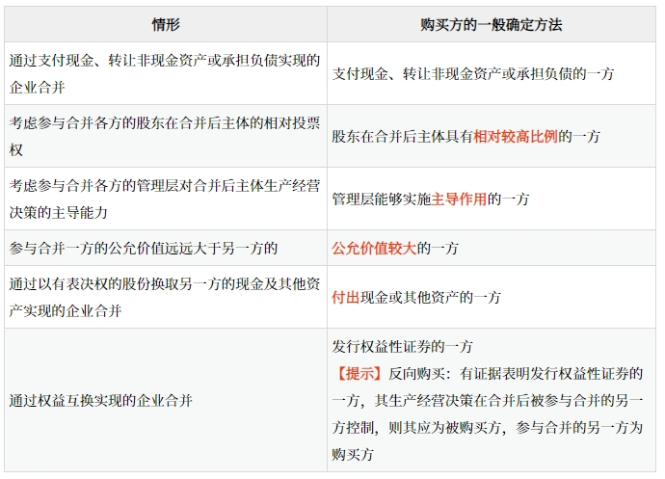Viewport: 665px width, 479px height.
Task: Select the cell starting with '通过支付现金、转让非现金资产'
Action: click(x=164, y=73)
